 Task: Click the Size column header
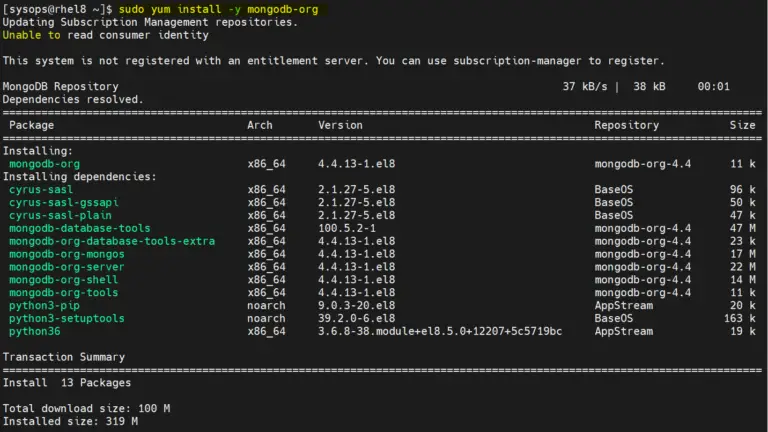pos(743,125)
